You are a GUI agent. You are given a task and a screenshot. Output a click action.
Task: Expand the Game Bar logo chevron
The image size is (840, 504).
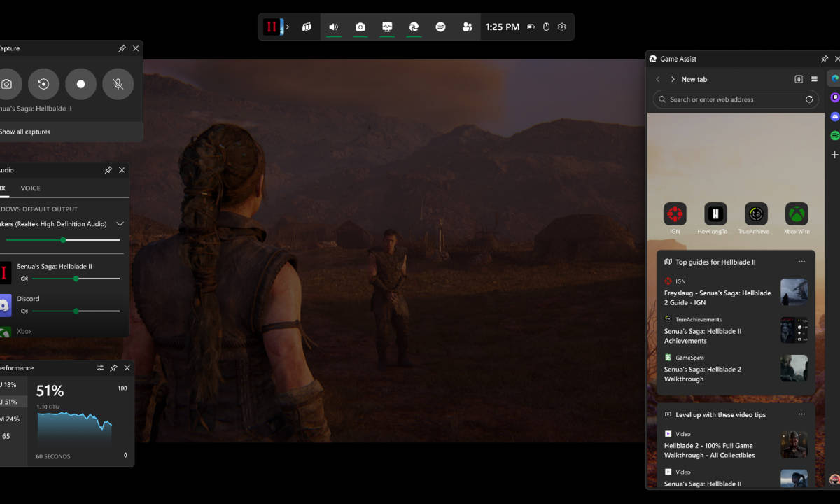[x=287, y=27]
